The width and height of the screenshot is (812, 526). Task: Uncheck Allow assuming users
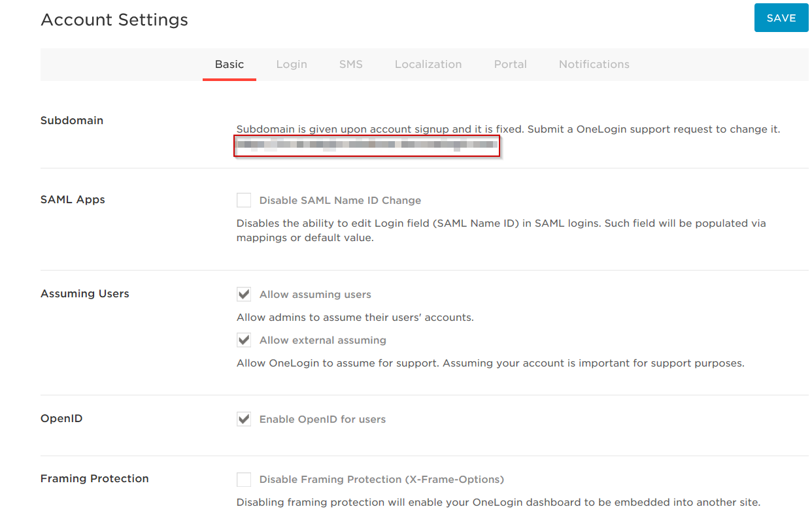[244, 294]
